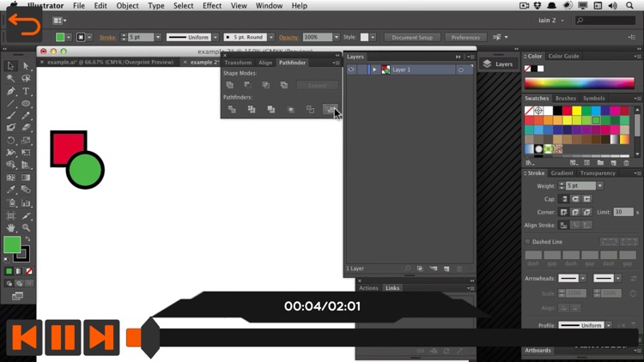
Task: Click the orange Opacity link label
Action: pyautogui.click(x=289, y=38)
